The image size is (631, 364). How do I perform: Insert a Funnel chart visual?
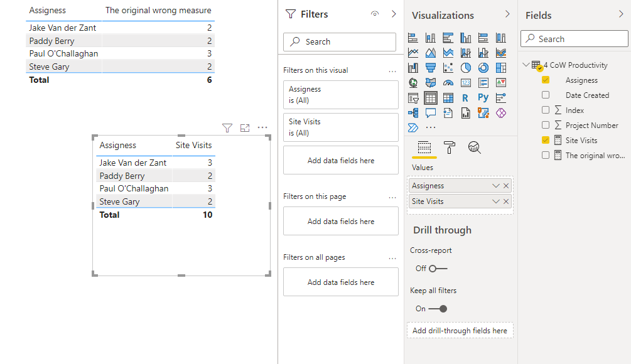431,68
